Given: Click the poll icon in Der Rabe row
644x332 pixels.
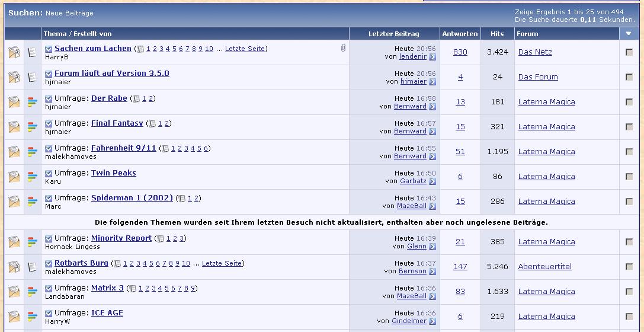Looking at the screenshot, I should [x=33, y=103].
